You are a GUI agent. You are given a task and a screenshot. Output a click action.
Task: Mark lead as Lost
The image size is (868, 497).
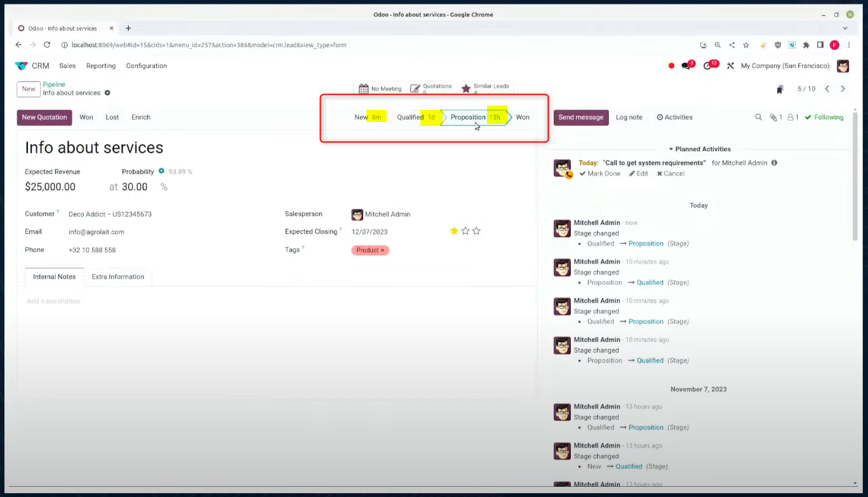click(x=112, y=118)
